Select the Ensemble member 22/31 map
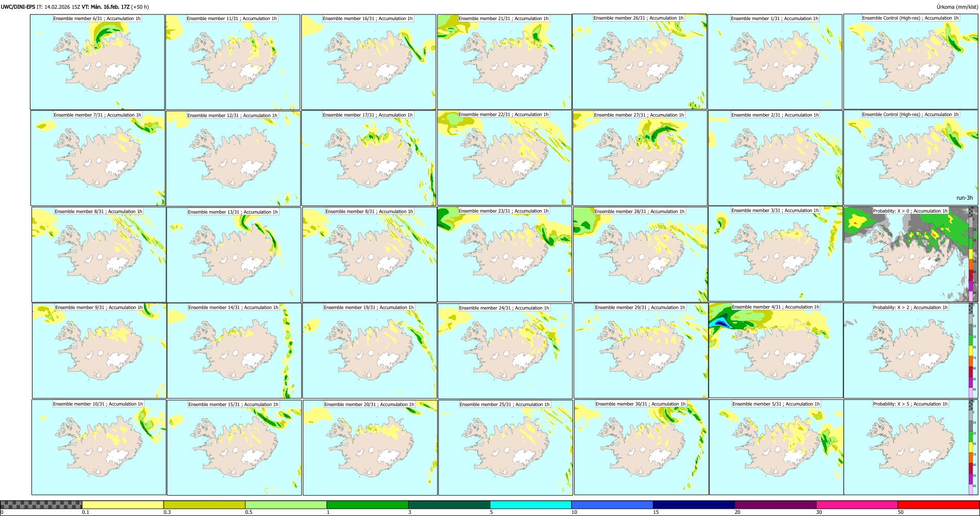The height and width of the screenshot is (516, 980). [504, 158]
